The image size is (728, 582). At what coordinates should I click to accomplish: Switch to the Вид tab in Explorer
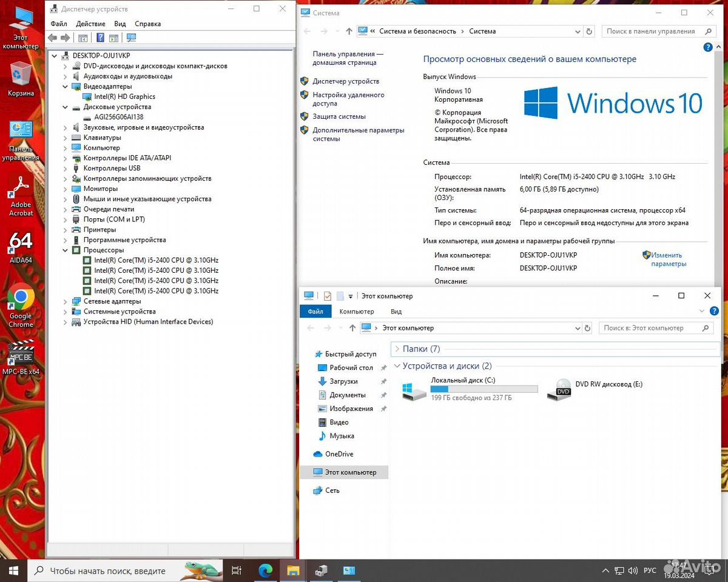click(x=396, y=312)
